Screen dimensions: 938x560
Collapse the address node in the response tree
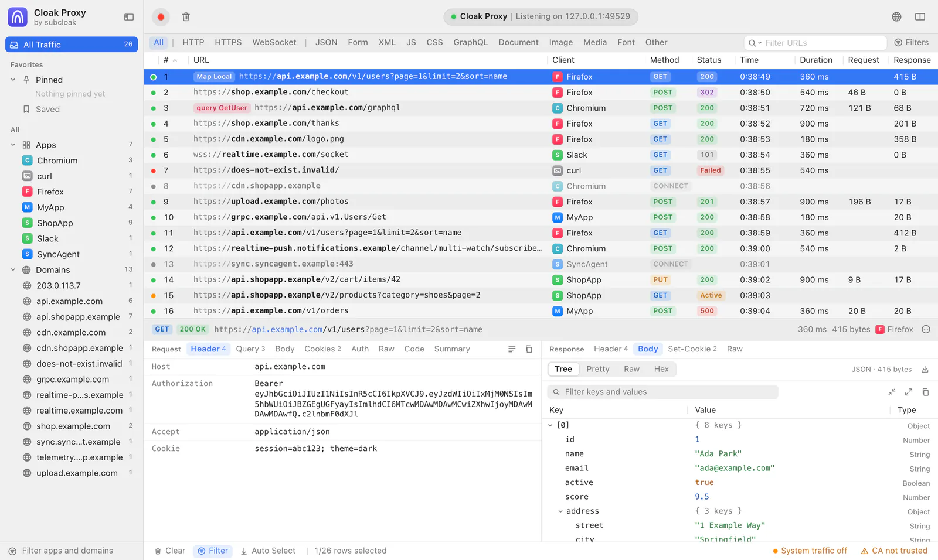pyautogui.click(x=560, y=511)
